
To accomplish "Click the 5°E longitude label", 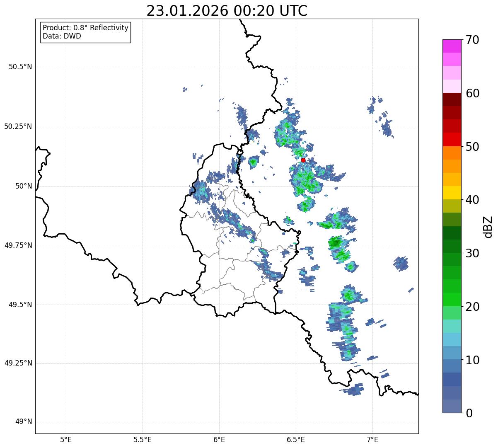I will 66,439.
